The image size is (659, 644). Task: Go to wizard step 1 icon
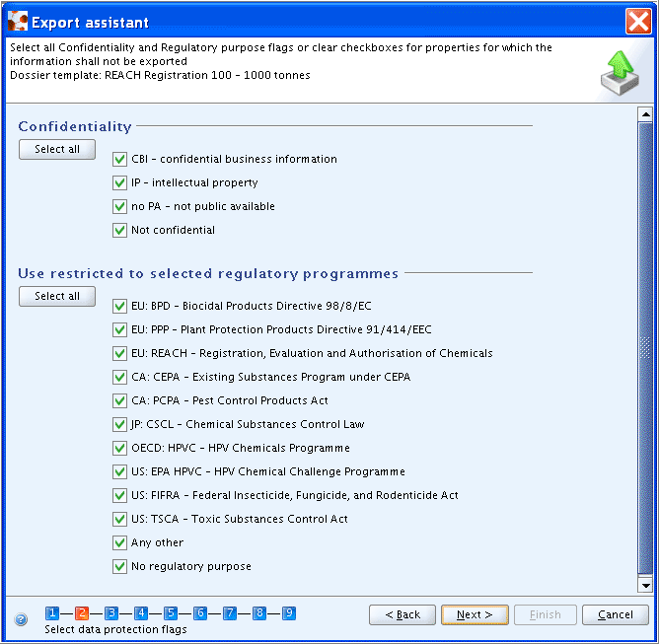[52, 613]
